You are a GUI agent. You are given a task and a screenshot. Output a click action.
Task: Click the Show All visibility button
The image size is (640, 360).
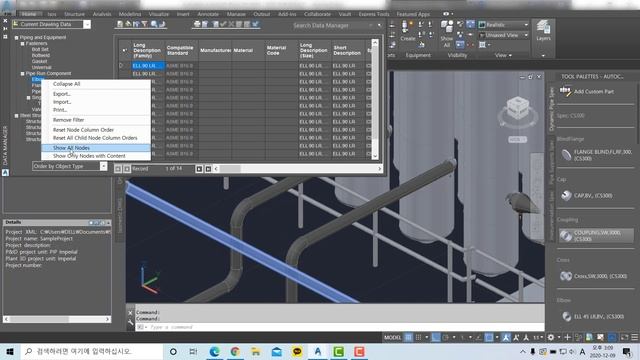(x=447, y=34)
